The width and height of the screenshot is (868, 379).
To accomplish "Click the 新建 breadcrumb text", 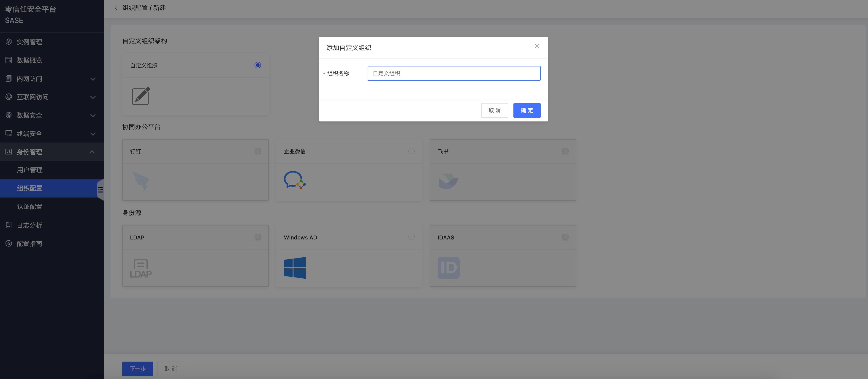I will click(159, 8).
